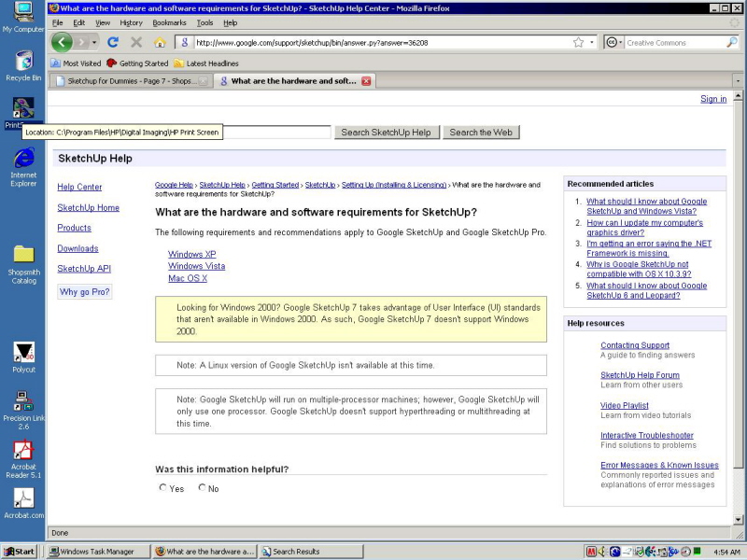Select the Polycut desktop shortcut

coord(23,357)
